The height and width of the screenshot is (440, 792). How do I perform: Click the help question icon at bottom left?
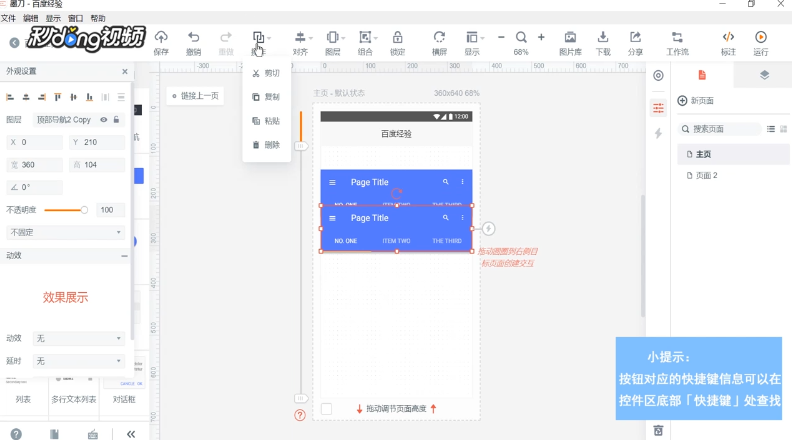click(16, 434)
